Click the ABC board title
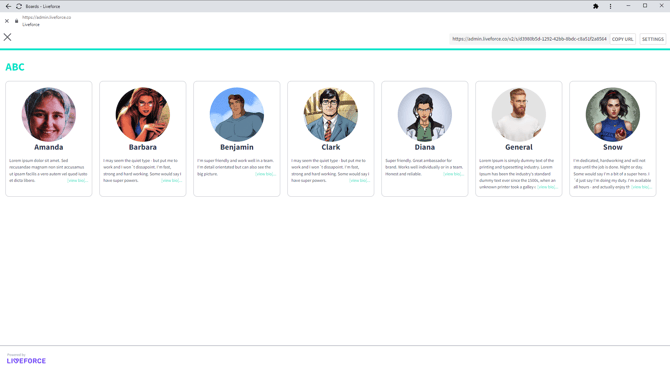670x372 pixels. (x=15, y=67)
